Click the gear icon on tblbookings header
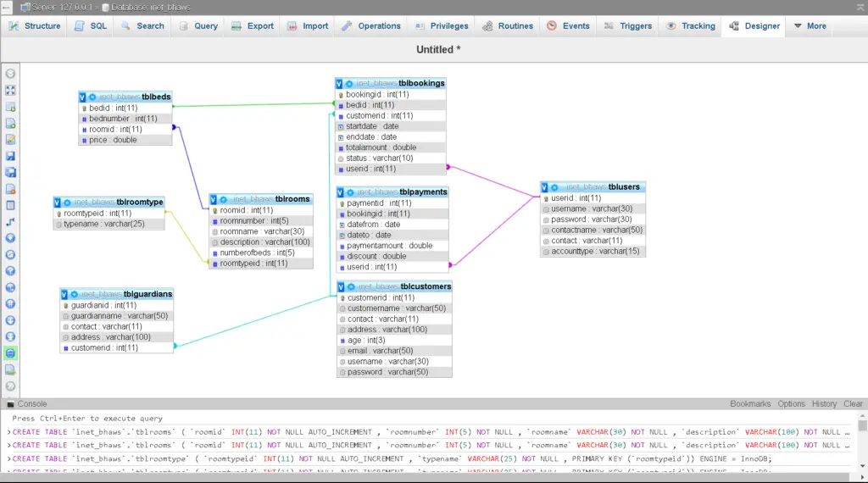The width and height of the screenshot is (868, 483). click(349, 84)
